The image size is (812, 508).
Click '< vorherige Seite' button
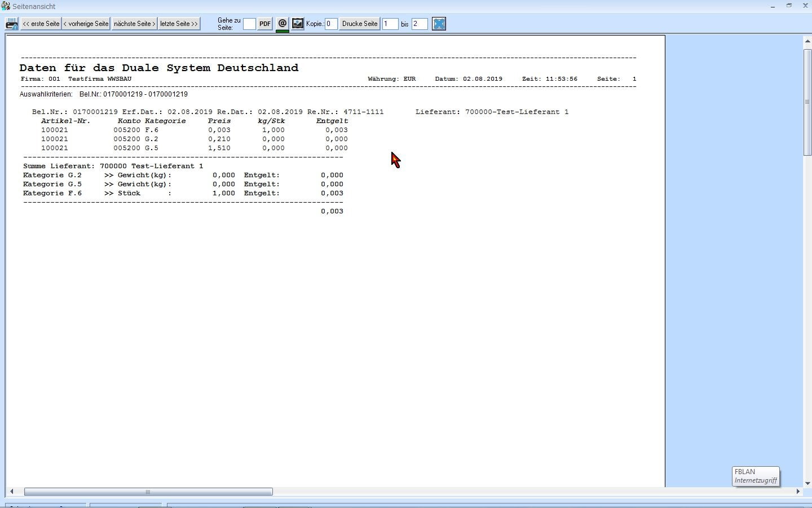(86, 24)
